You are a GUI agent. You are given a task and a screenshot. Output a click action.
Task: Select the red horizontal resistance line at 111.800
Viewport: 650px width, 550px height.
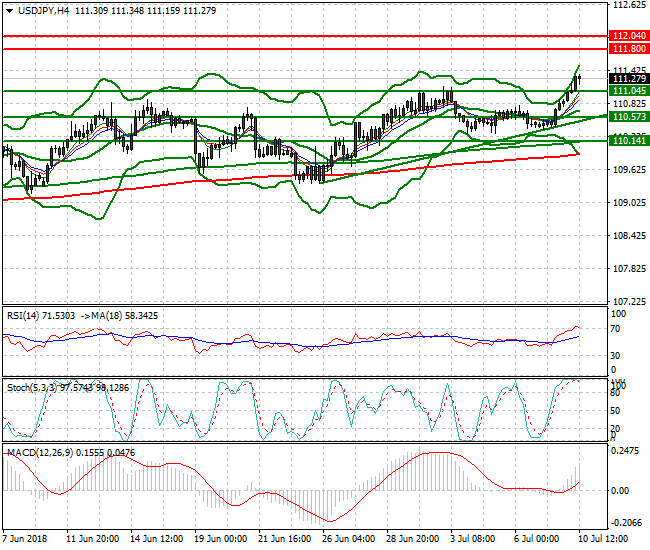pyautogui.click(x=305, y=49)
